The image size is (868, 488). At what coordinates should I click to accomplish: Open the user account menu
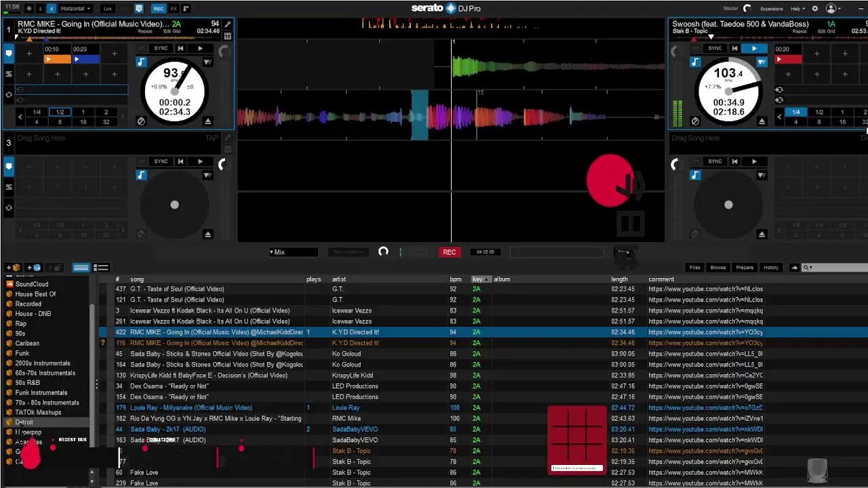tap(832, 9)
